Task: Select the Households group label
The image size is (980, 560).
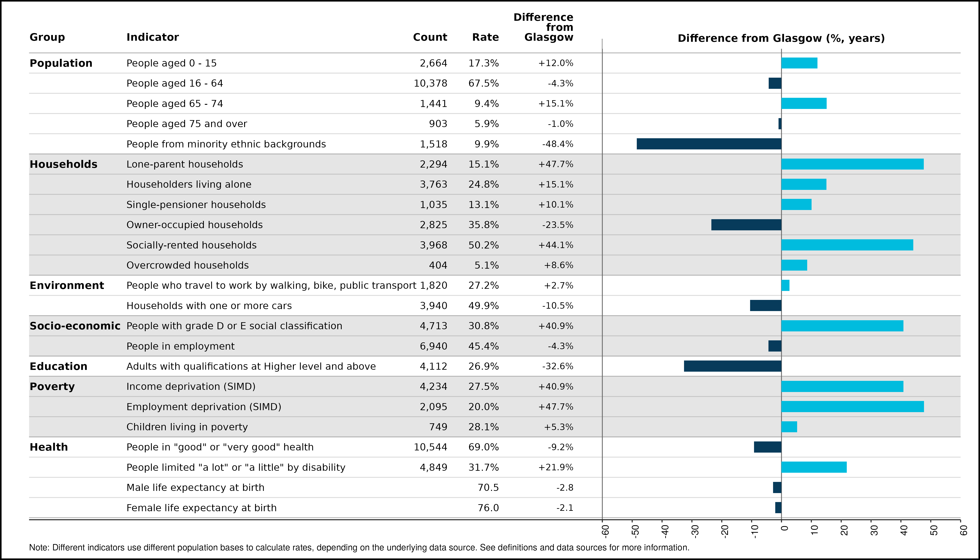Action: coord(63,164)
